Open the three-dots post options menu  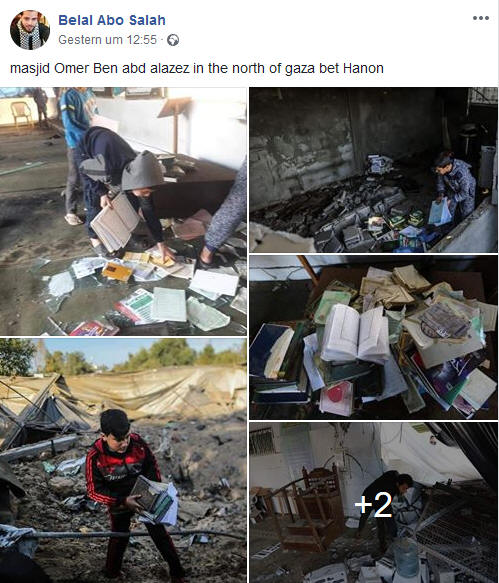480,18
